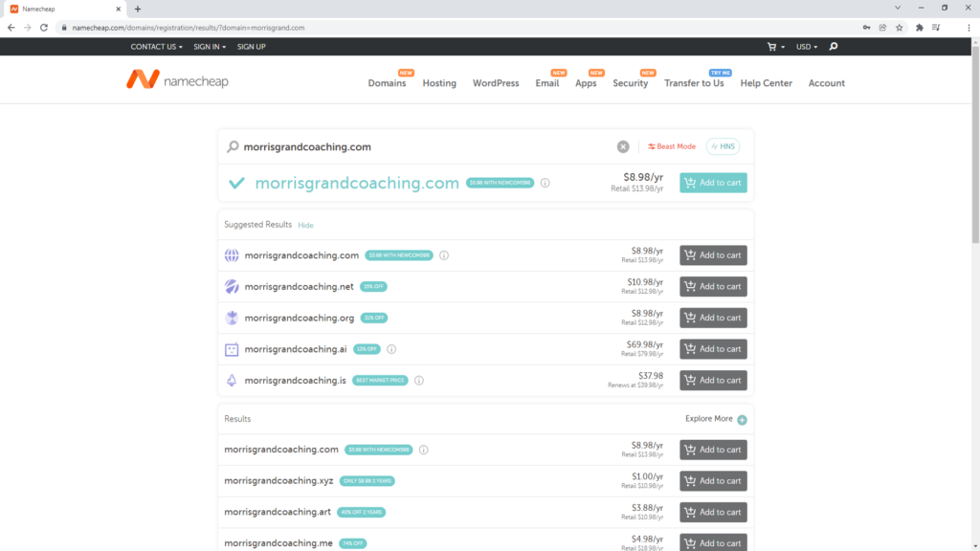The width and height of the screenshot is (980, 551).
Task: Select the Namecheap browser tab
Action: point(64,9)
